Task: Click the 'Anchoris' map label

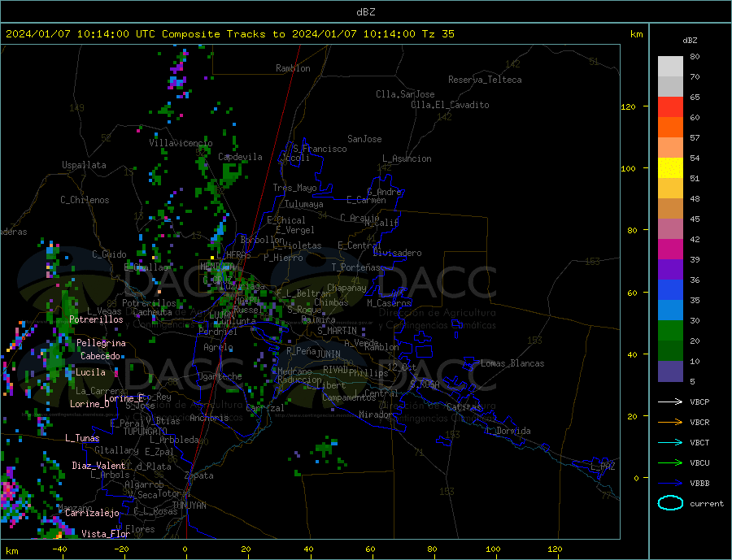Action: (209, 418)
